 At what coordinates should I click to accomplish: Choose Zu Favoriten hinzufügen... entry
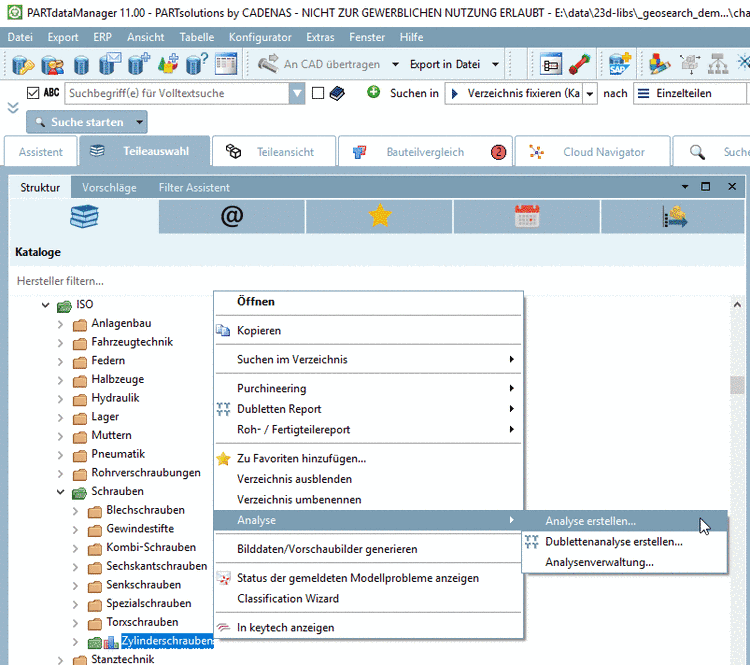(368, 458)
